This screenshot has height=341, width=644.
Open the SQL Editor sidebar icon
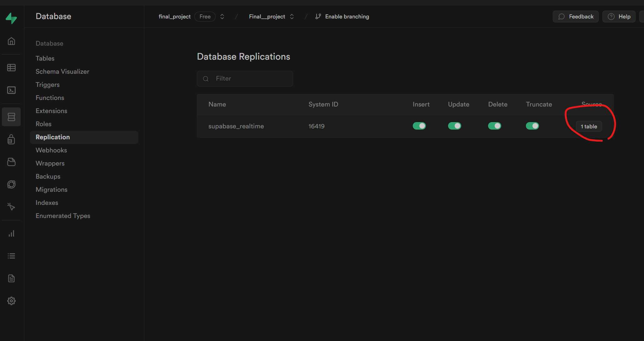coord(12,90)
